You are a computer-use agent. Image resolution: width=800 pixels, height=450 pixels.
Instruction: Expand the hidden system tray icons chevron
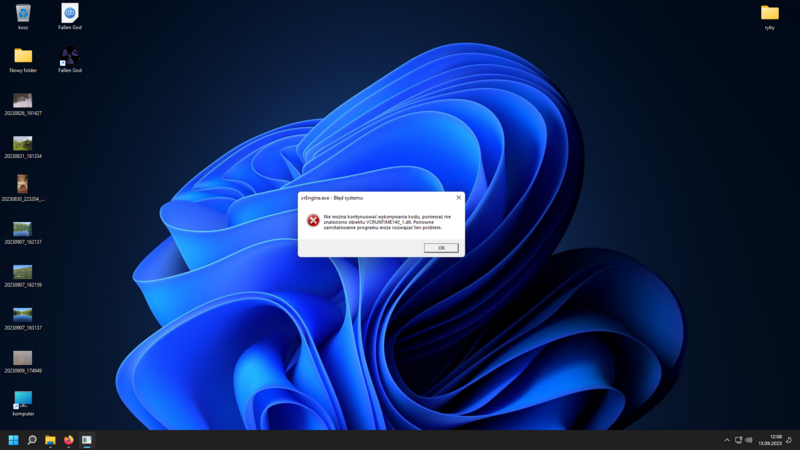coord(727,440)
